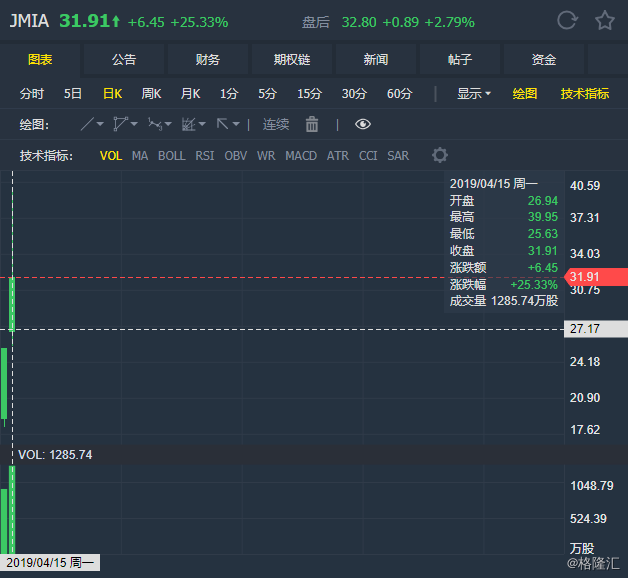Open the 显示 display dropdown
The width and height of the screenshot is (628, 578).
point(474,94)
